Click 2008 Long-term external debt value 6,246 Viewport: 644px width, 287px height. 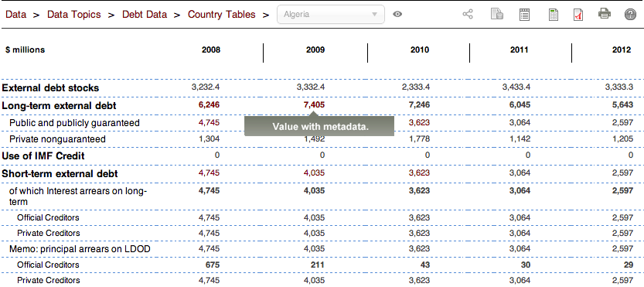209,105
